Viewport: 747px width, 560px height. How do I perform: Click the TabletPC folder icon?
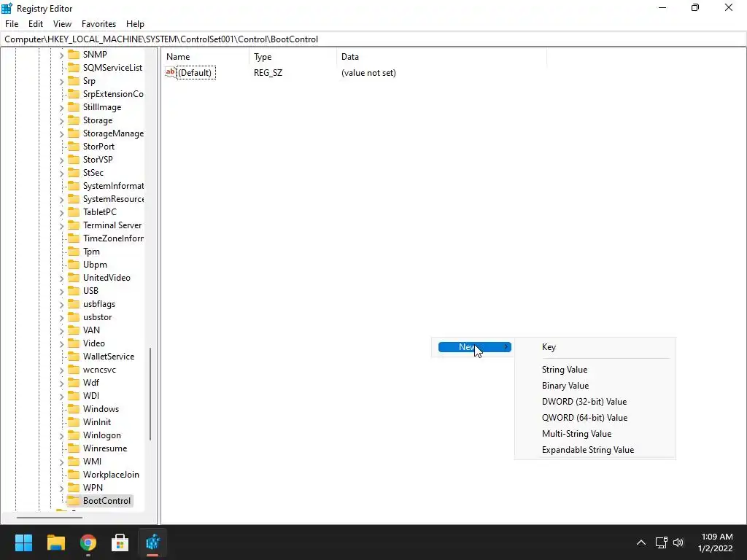click(74, 212)
